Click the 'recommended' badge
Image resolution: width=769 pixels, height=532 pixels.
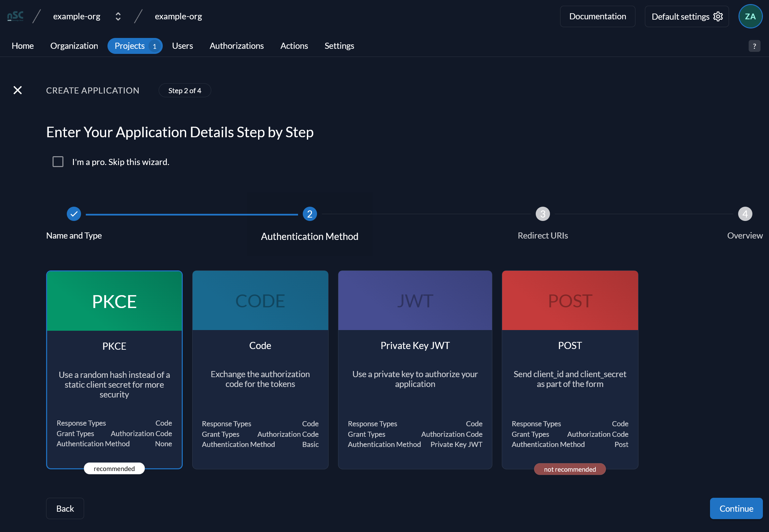coord(114,468)
